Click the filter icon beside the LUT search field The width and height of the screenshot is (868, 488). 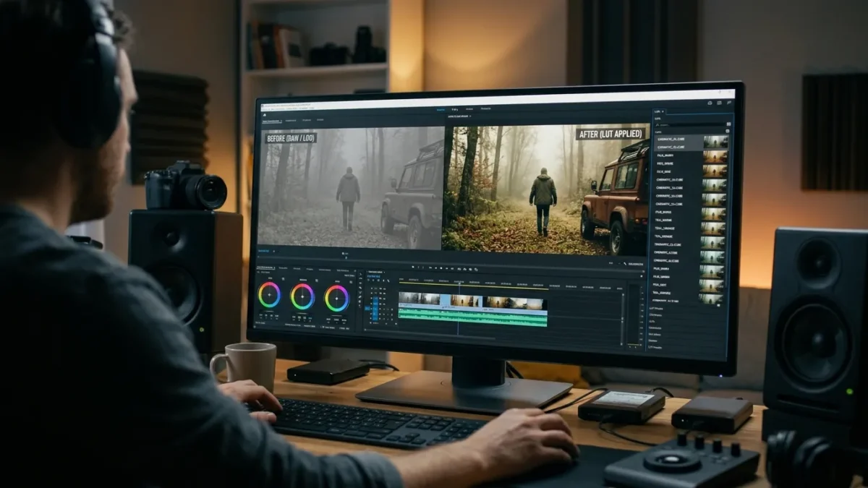pyautogui.click(x=727, y=124)
